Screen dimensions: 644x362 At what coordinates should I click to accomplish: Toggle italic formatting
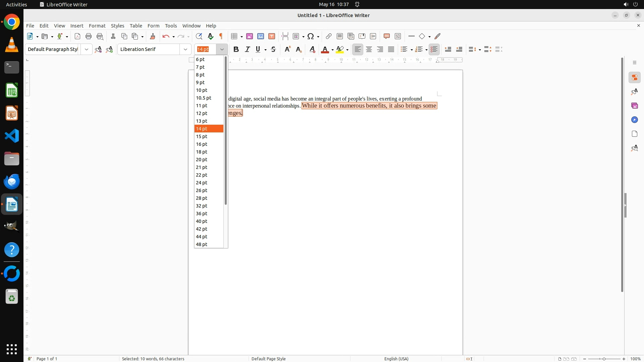(x=247, y=49)
